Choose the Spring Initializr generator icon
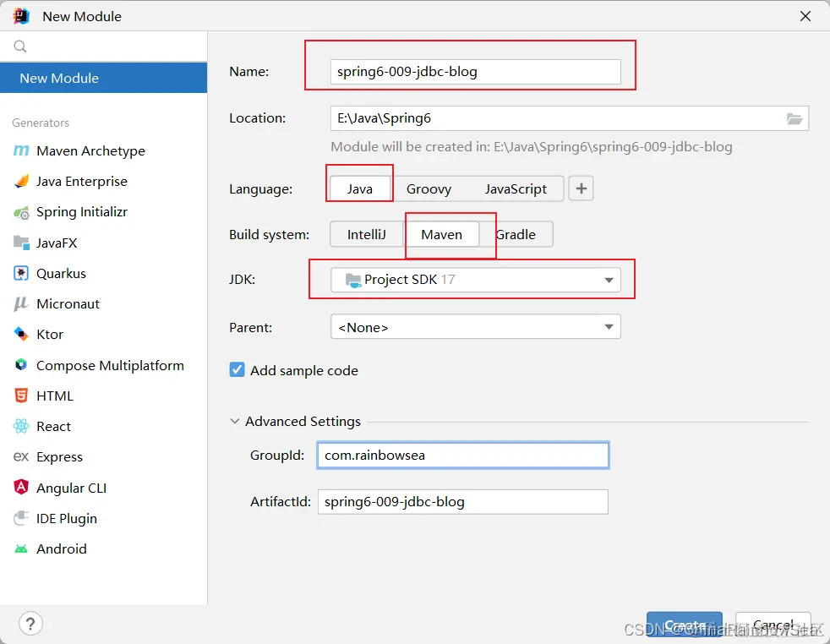This screenshot has width=830, height=644. coord(21,212)
